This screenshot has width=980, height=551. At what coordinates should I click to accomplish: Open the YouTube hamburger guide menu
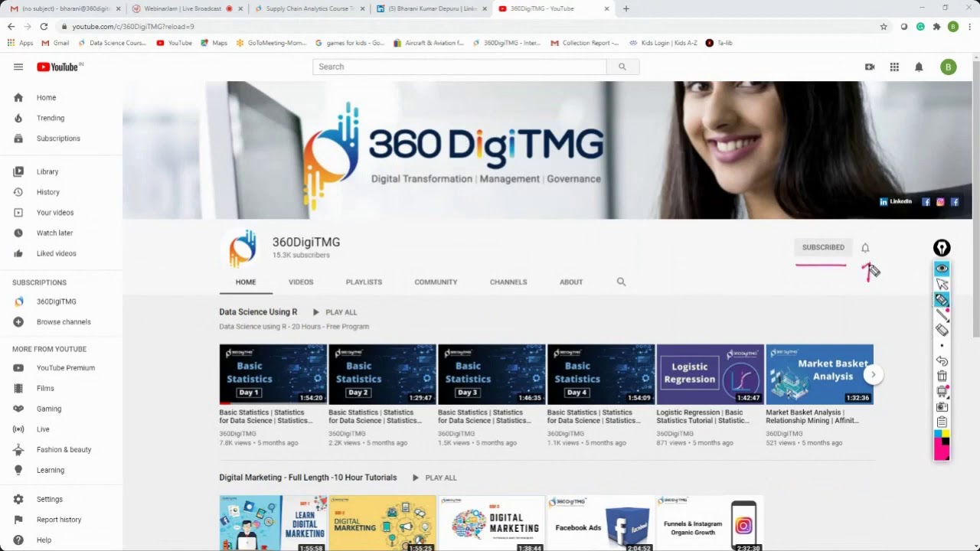18,67
